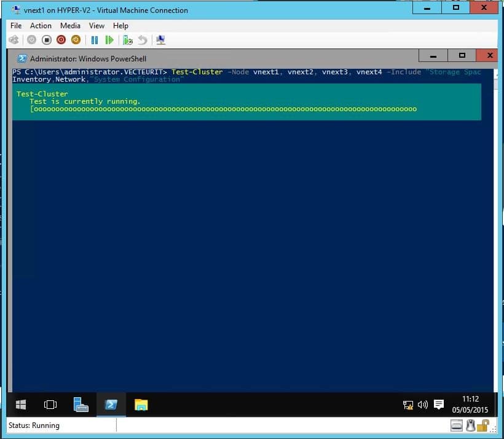The height and width of the screenshot is (439, 504).
Task: Send Ctrl+Alt+Delete using the toolbar icon
Action: pyautogui.click(x=14, y=40)
